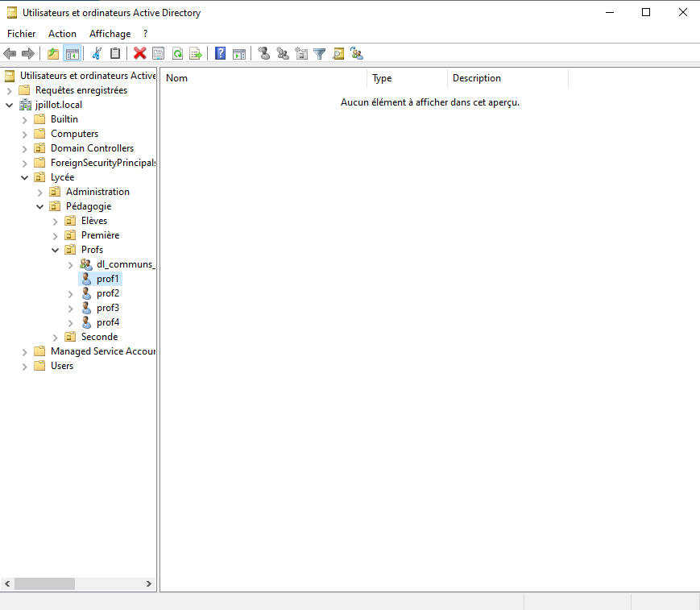Viewport: 700px width, 610px height.
Task: Open the Affichage menu
Action: pos(110,34)
